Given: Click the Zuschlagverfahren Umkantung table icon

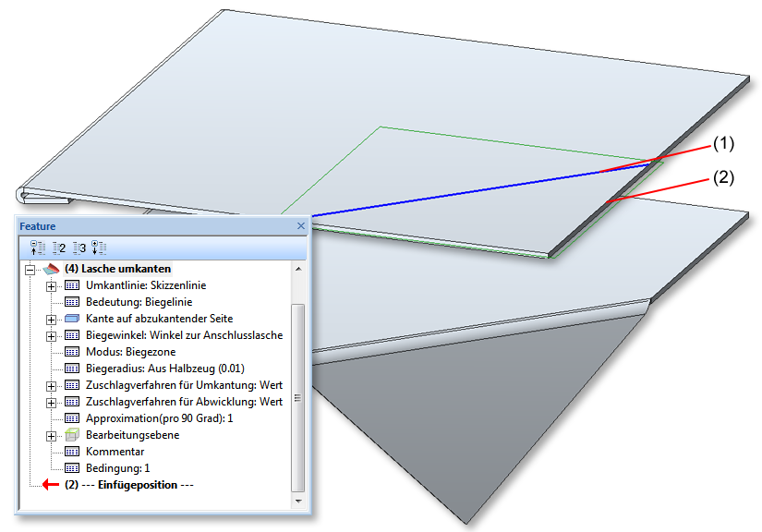Looking at the screenshot, I should (72, 385).
